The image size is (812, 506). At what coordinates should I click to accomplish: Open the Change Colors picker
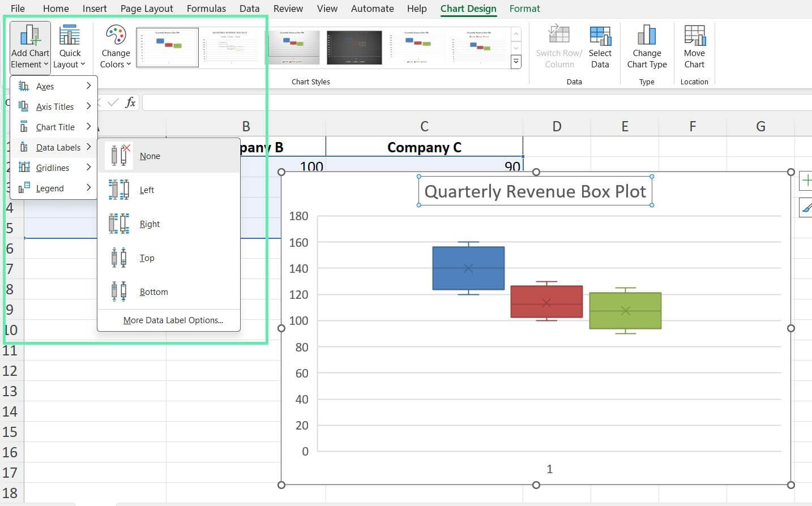(115, 45)
